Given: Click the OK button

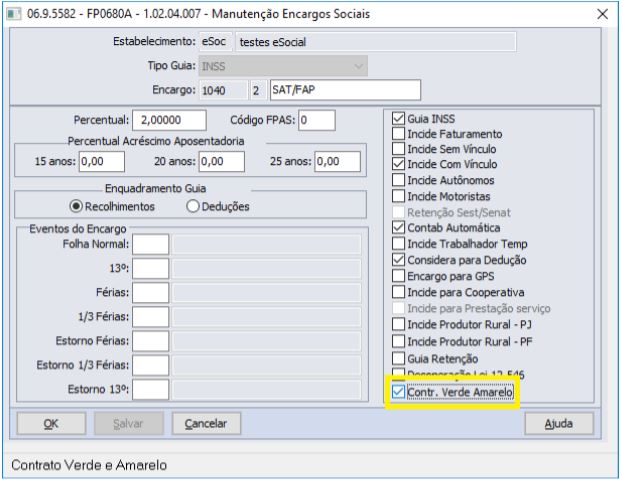Looking at the screenshot, I should (51, 424).
